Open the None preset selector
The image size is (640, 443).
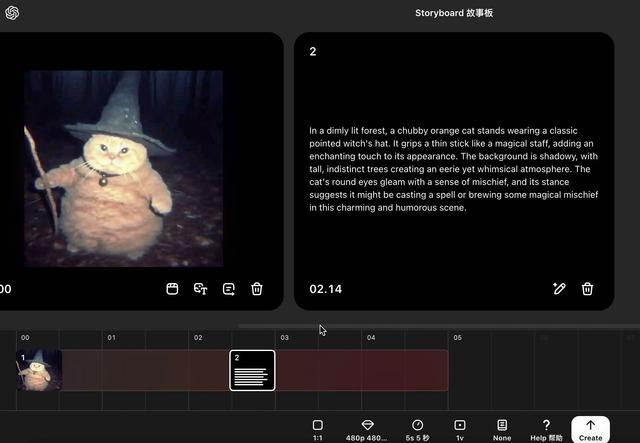tap(502, 429)
